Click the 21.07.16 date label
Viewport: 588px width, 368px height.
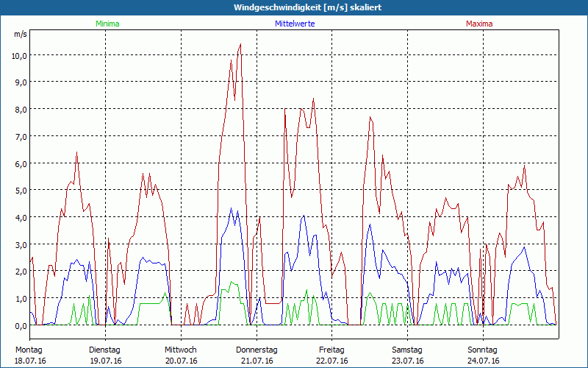click(257, 361)
